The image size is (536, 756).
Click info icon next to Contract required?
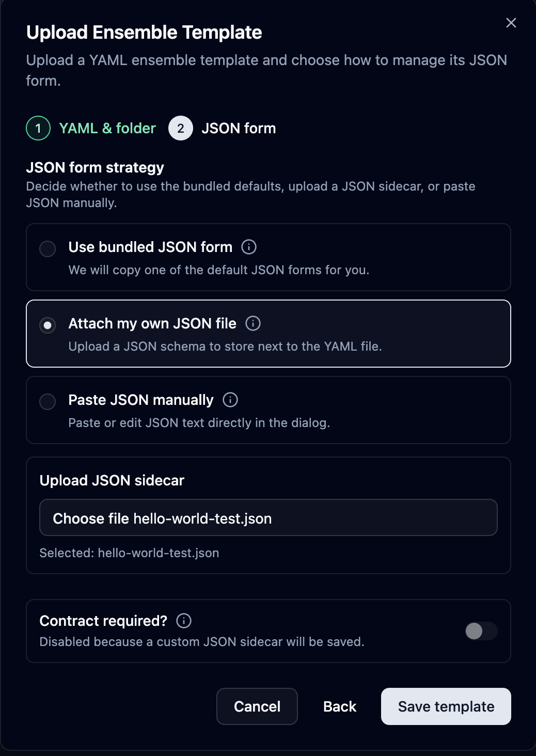click(184, 621)
